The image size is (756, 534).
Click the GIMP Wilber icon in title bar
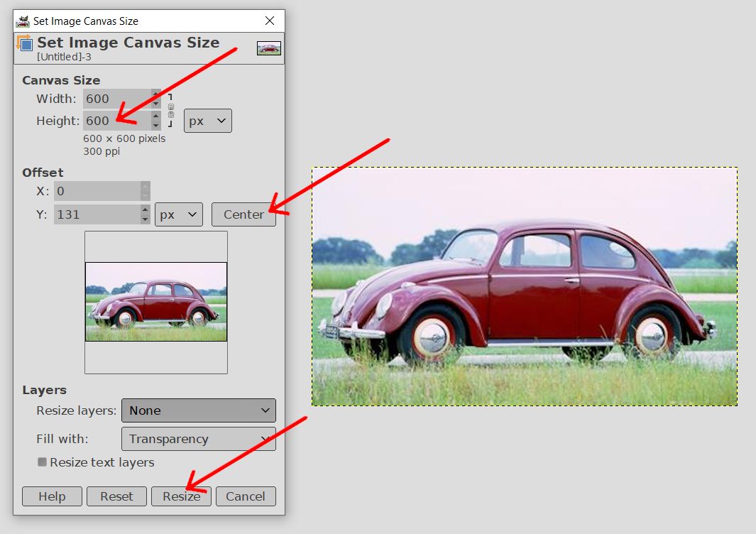[x=23, y=21]
